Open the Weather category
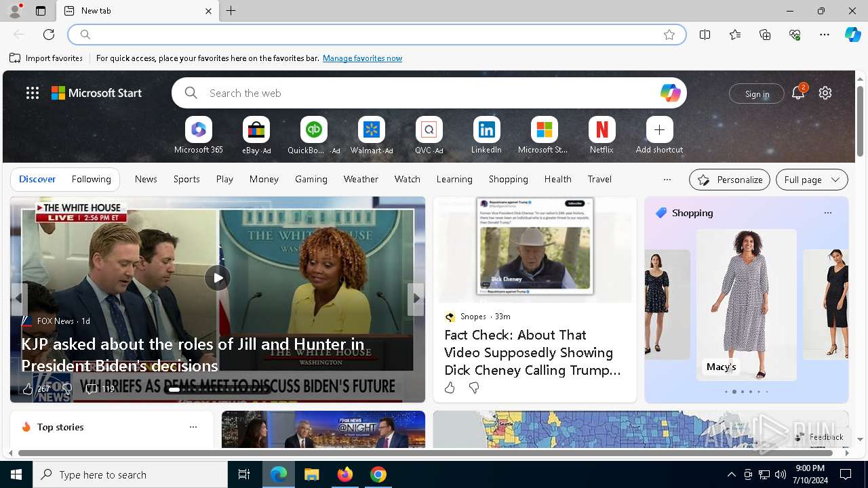The height and width of the screenshot is (488, 868). tap(361, 179)
